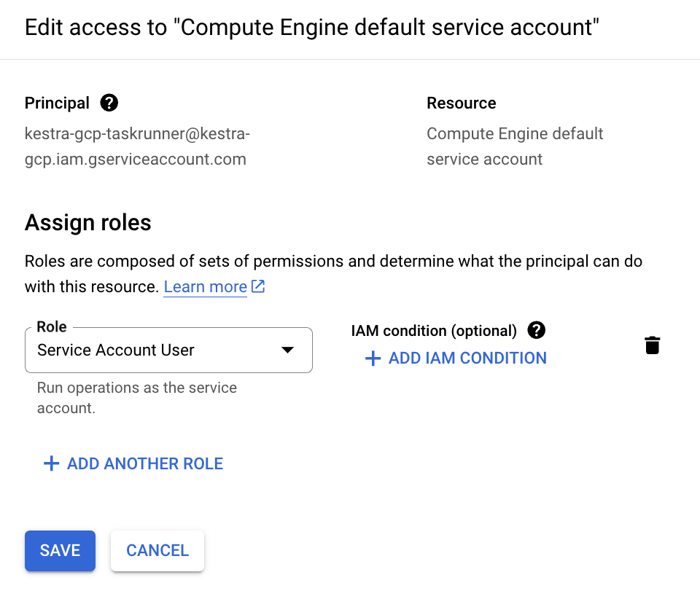
Task: Click the help icon next to Principal
Action: [x=109, y=103]
